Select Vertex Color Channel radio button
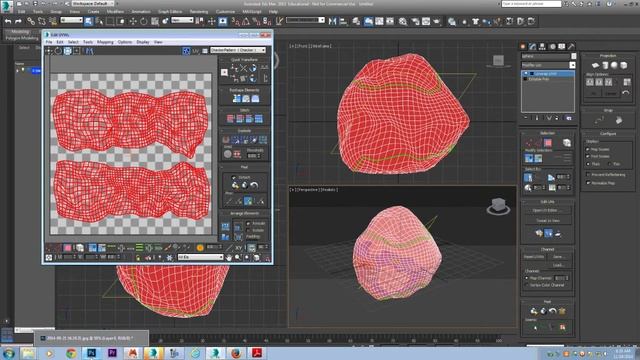Viewport: 640px width, 360px height. (x=527, y=285)
